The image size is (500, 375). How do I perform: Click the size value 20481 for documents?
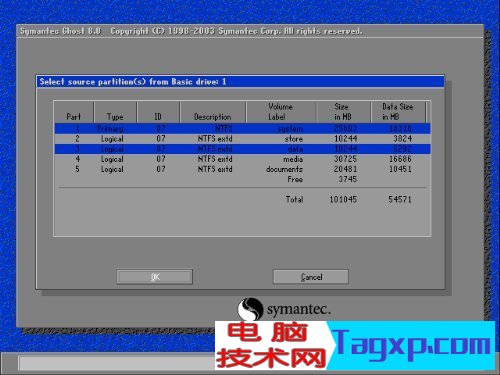346,169
